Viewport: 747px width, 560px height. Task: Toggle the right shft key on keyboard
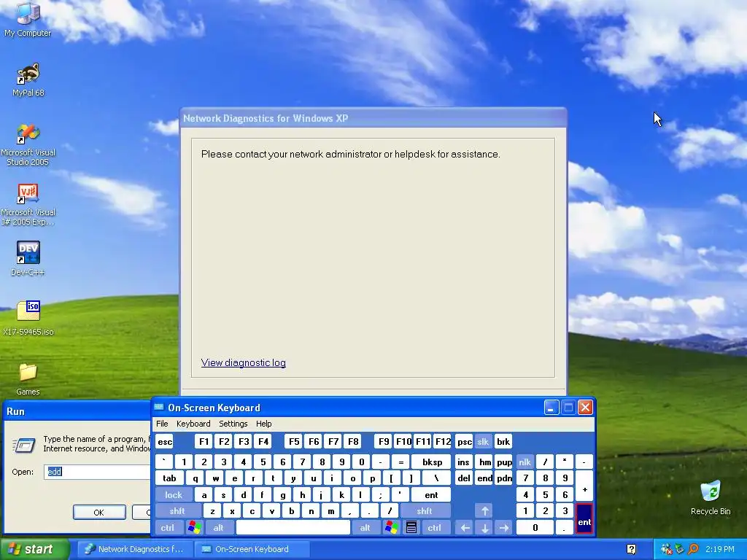click(425, 511)
